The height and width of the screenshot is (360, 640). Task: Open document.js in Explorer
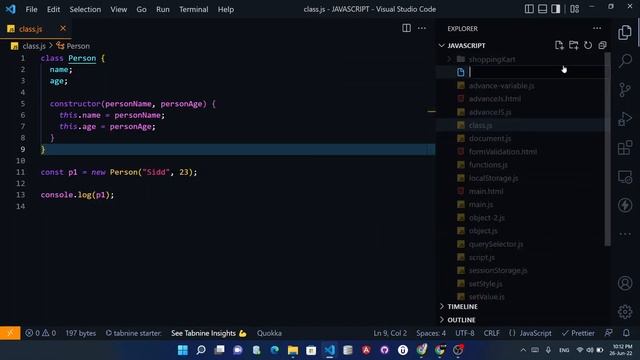coord(490,138)
